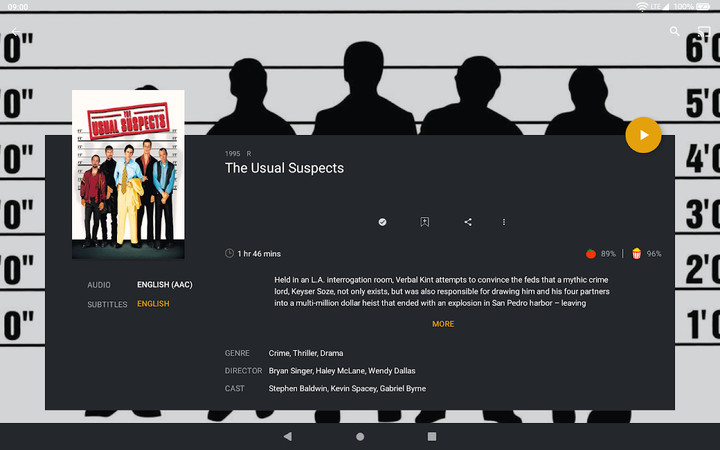Browse Crime, Thriller, Drama genres
Image resolution: width=720 pixels, height=450 pixels.
306,353
